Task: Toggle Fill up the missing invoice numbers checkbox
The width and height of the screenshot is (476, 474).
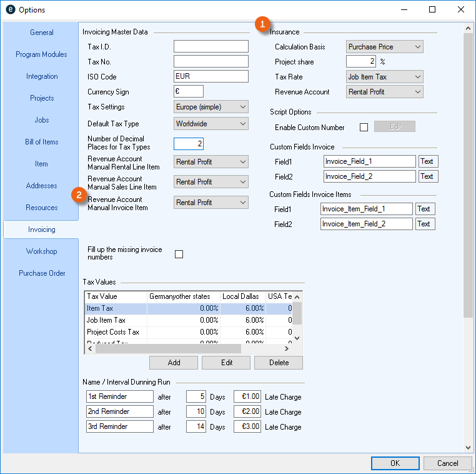Action: [x=179, y=254]
